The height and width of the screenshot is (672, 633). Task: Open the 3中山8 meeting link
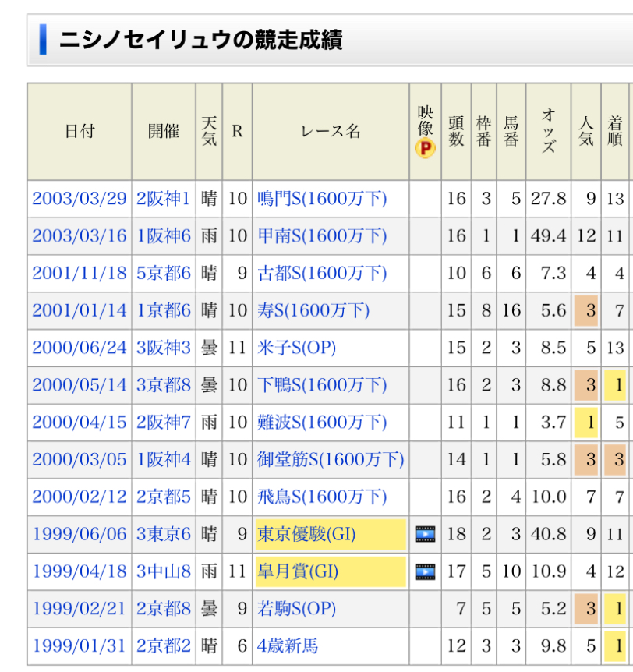point(163,571)
